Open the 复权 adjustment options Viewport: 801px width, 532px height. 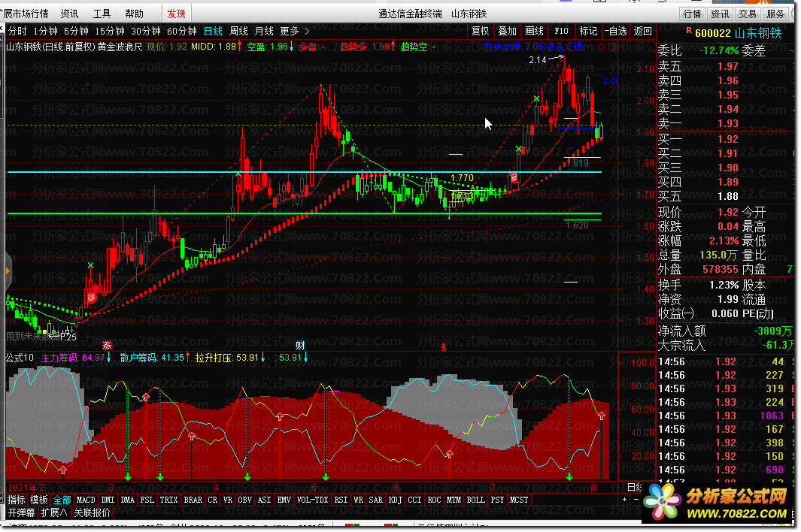click(x=480, y=31)
